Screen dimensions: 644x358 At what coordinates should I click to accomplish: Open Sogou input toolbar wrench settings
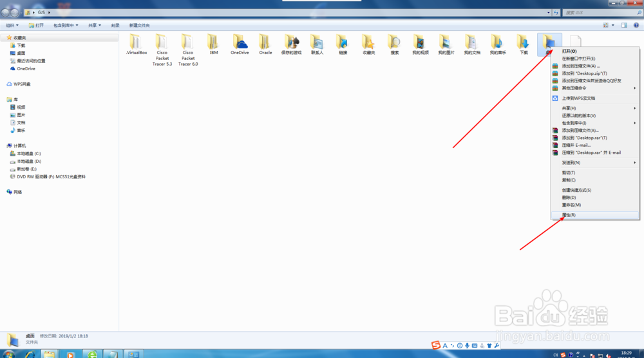[497, 346]
